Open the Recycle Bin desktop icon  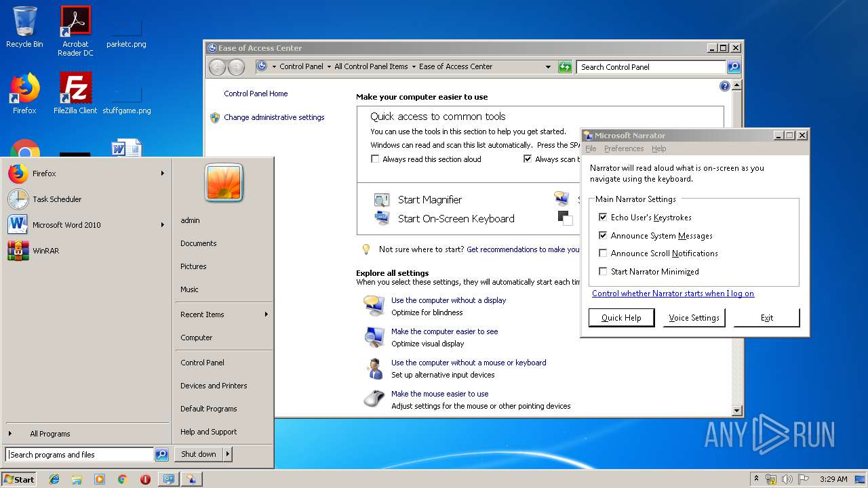(24, 27)
